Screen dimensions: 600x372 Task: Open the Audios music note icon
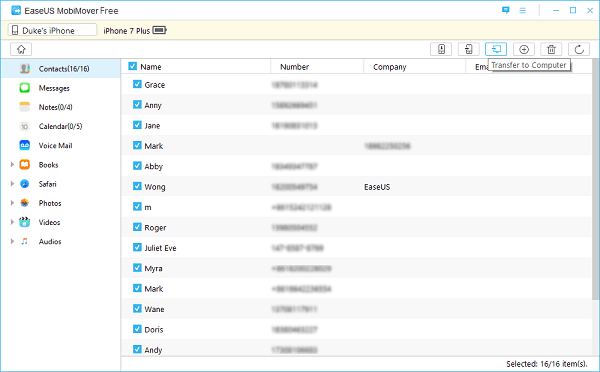[24, 241]
